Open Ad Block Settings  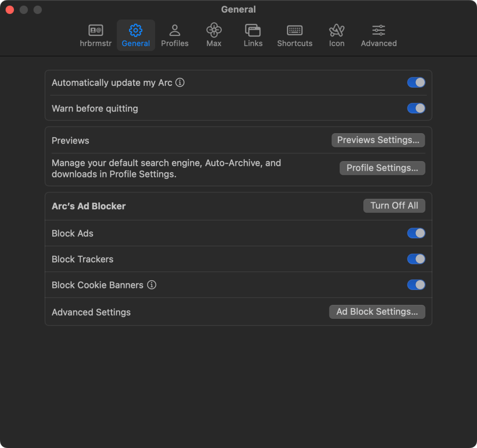pyautogui.click(x=377, y=312)
